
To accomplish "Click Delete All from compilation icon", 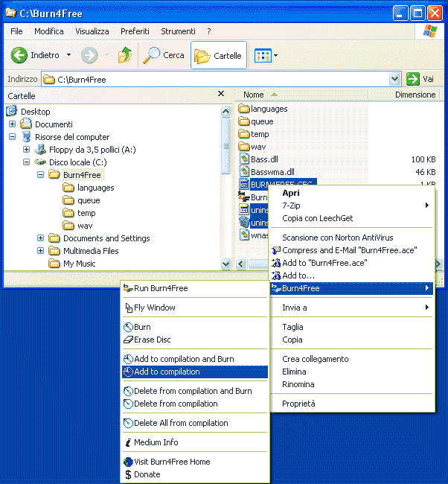I will click(128, 423).
